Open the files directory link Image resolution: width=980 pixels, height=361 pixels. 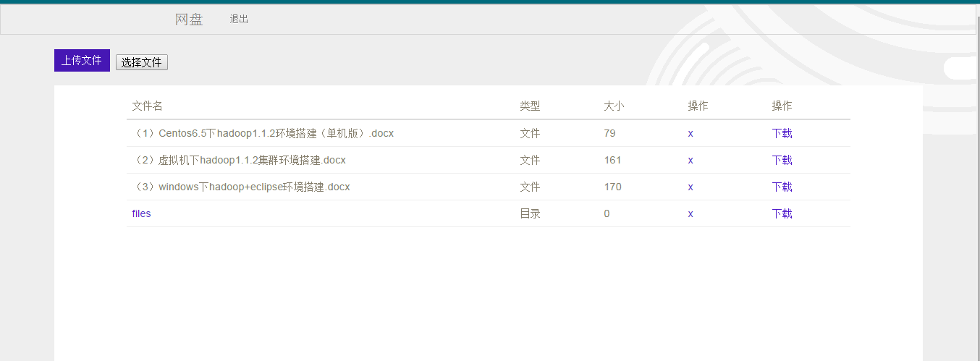pos(141,213)
